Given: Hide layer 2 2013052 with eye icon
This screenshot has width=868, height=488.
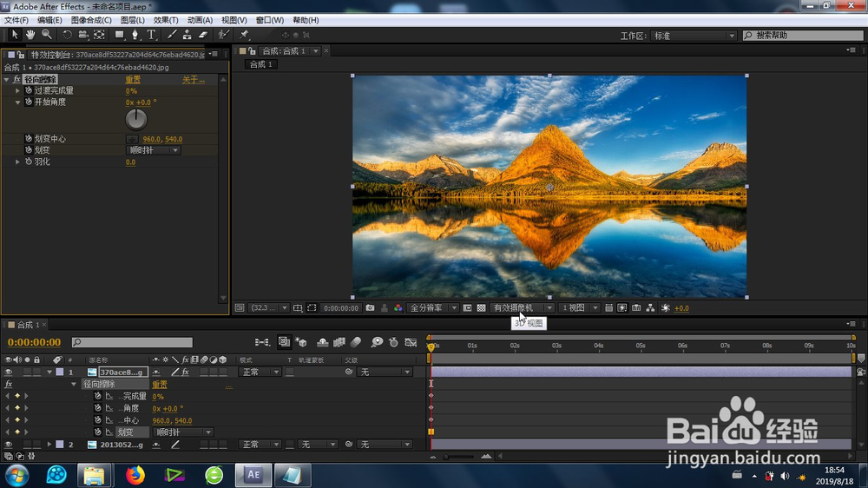Looking at the screenshot, I should click(x=9, y=445).
